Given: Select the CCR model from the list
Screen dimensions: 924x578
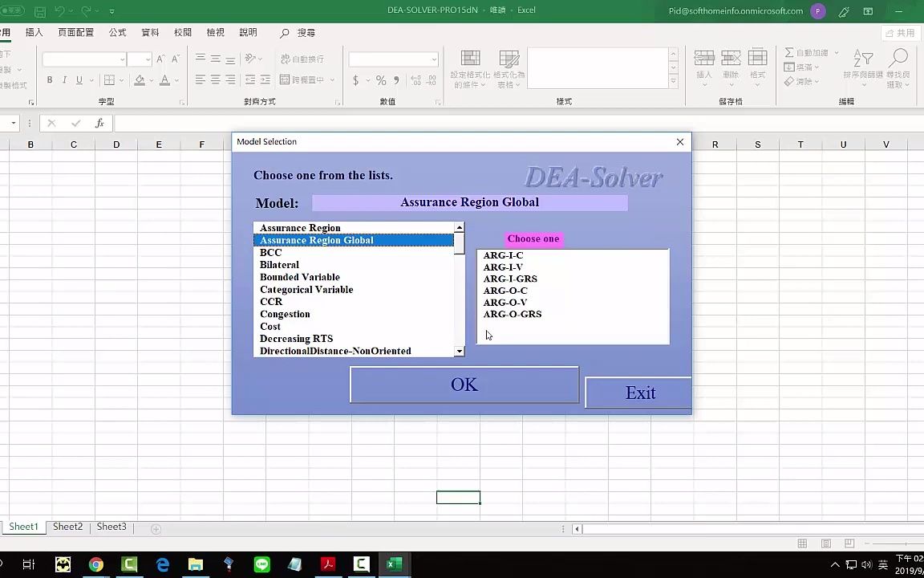Looking at the screenshot, I should (271, 301).
